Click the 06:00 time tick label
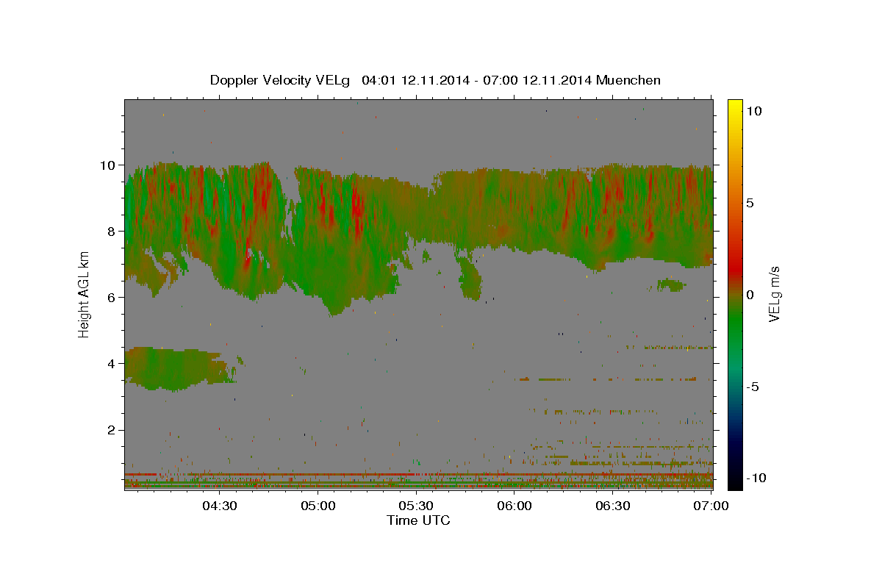 (x=514, y=506)
